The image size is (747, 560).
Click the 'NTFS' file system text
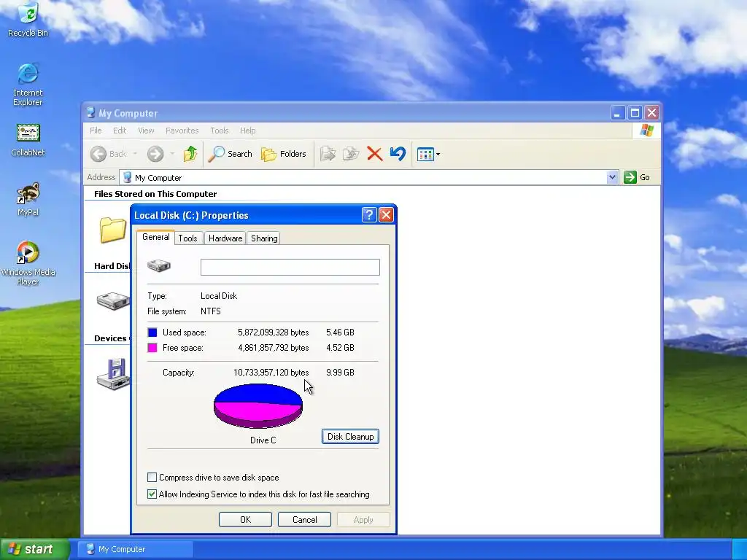tap(211, 311)
